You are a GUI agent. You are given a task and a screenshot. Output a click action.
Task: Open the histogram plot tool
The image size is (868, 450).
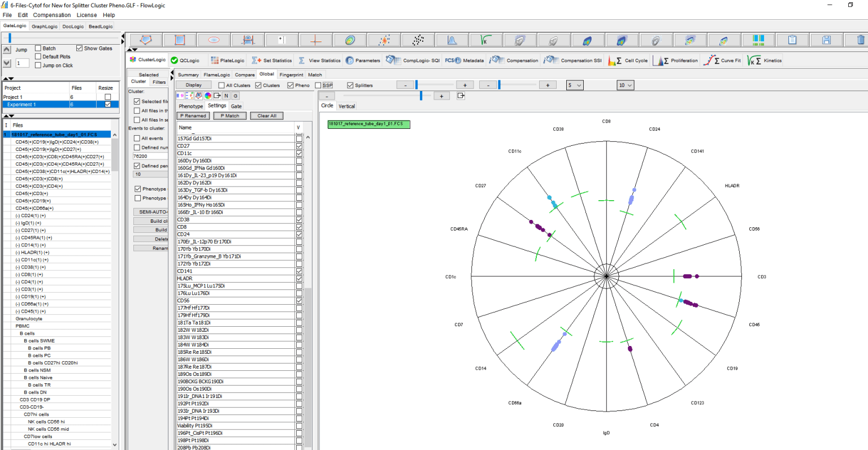(x=452, y=40)
